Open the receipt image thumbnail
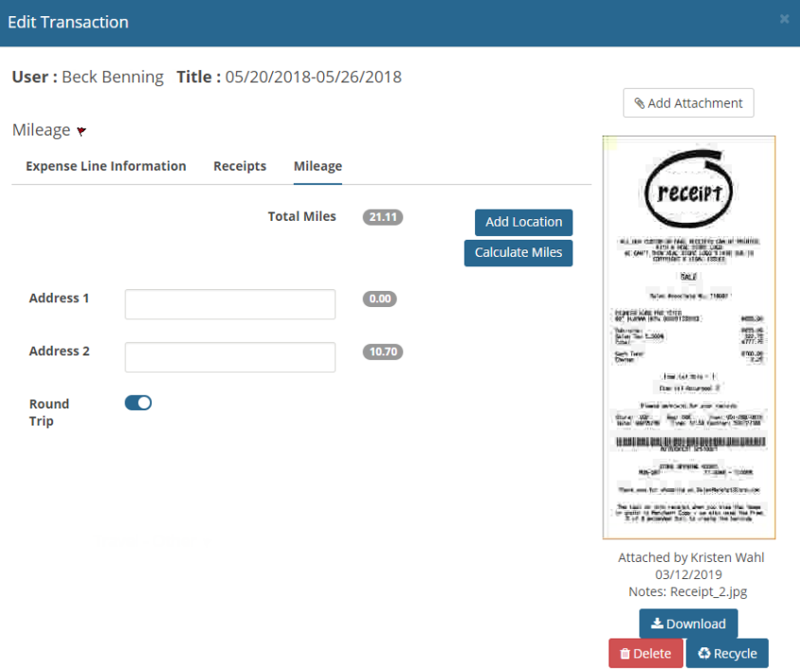The height and width of the screenshot is (672, 800). (x=689, y=337)
